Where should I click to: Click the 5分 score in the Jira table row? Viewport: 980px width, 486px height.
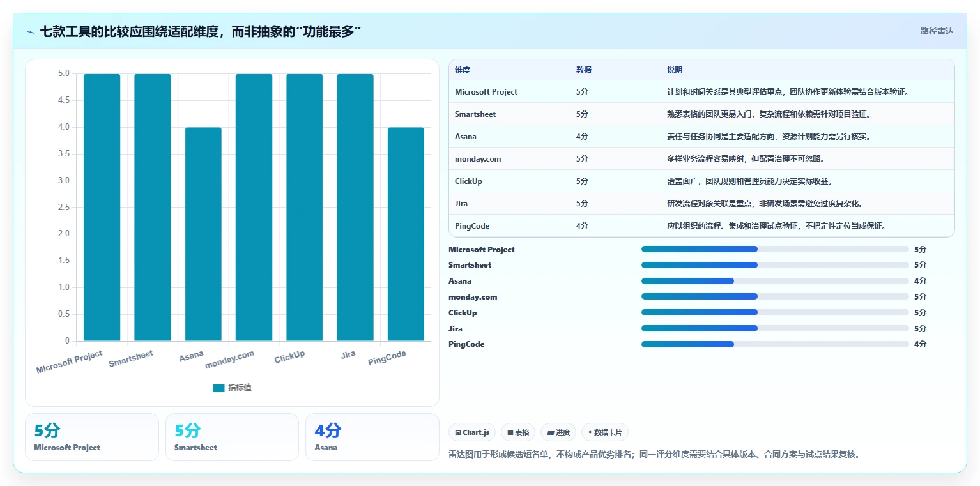[582, 204]
